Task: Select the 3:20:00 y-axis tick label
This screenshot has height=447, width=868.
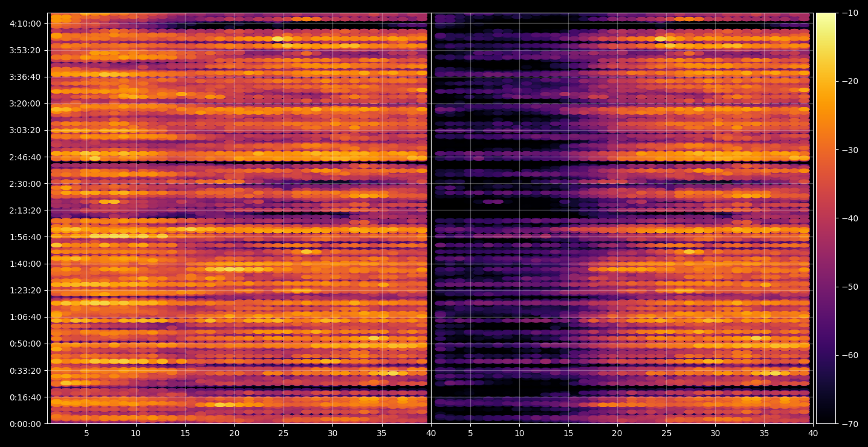Action: coord(25,103)
